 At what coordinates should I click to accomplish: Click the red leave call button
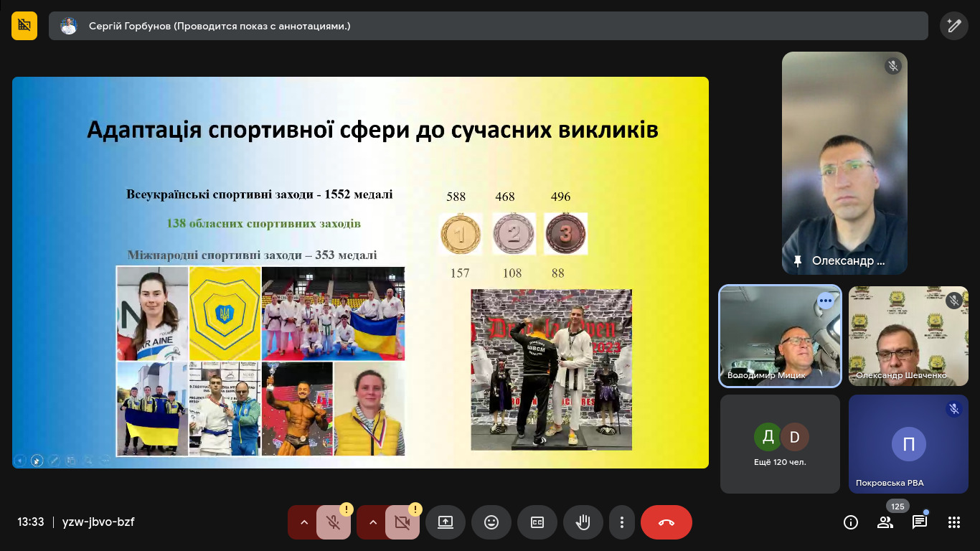tap(666, 522)
